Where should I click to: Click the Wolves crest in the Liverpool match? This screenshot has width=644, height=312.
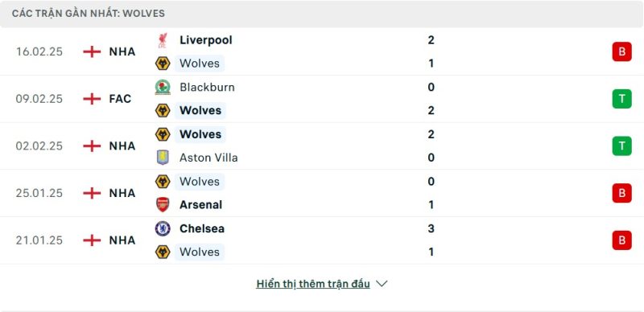tap(163, 64)
